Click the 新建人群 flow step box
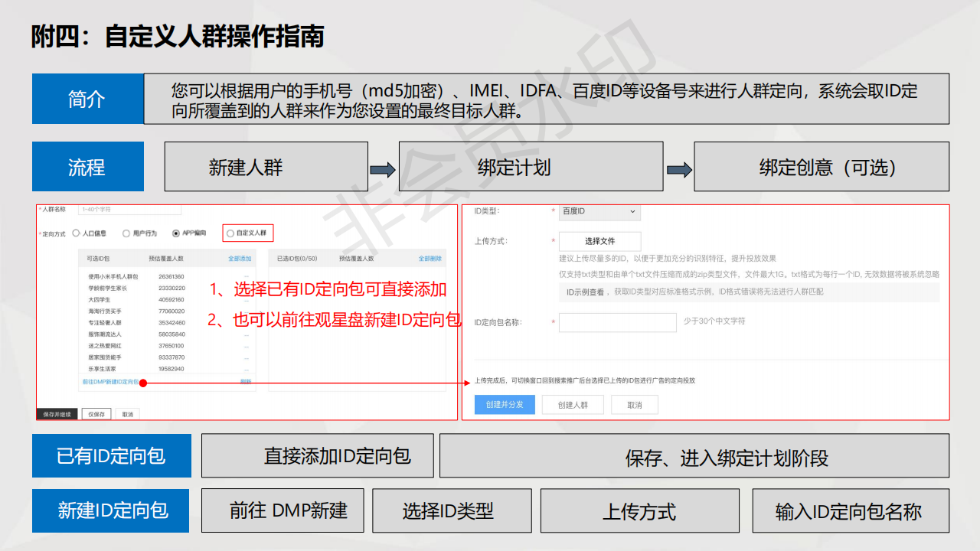 click(x=266, y=167)
